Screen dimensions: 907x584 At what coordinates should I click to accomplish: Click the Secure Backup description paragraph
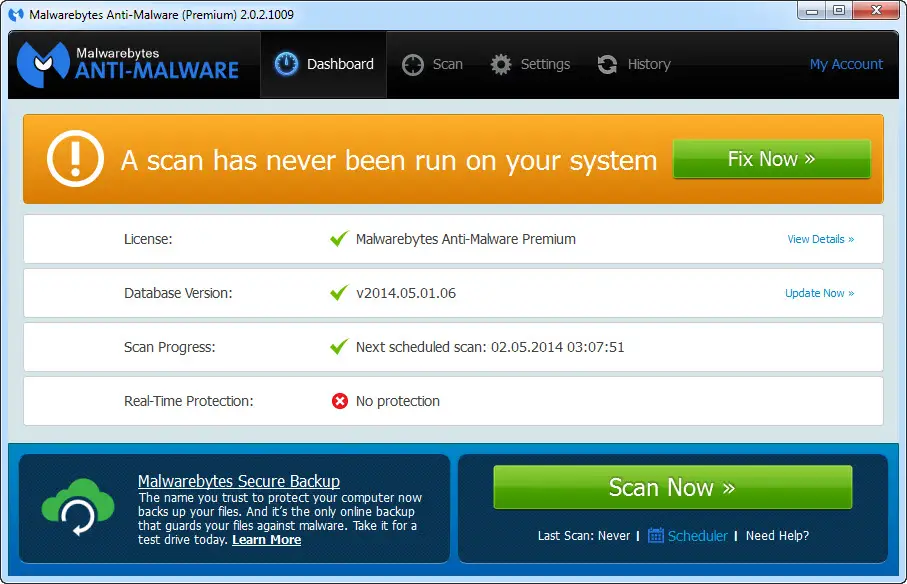(280, 519)
